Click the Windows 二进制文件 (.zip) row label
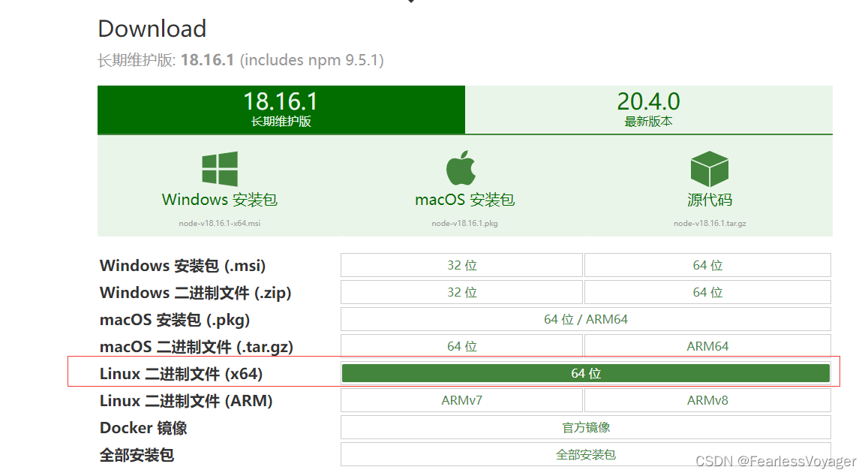 tap(195, 293)
